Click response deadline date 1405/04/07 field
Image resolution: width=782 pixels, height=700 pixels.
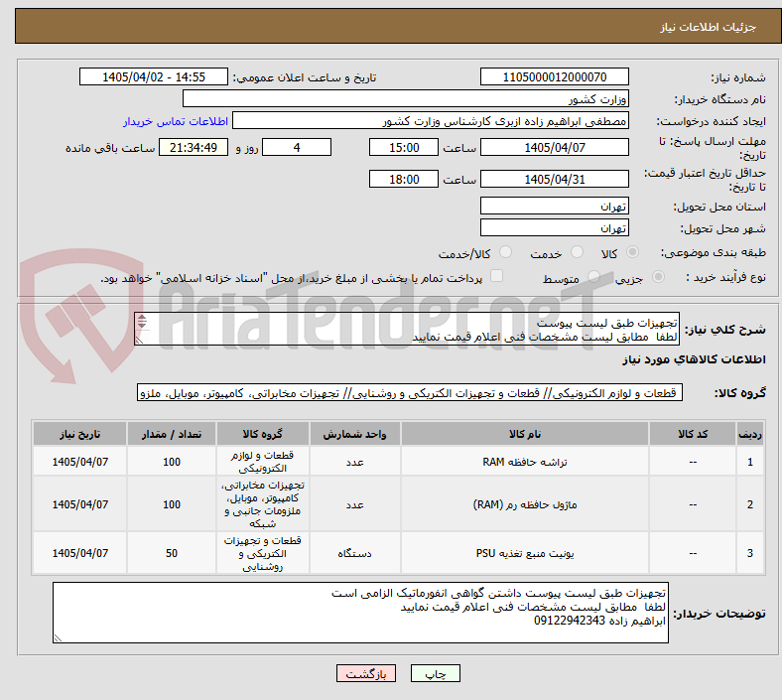pos(554,147)
